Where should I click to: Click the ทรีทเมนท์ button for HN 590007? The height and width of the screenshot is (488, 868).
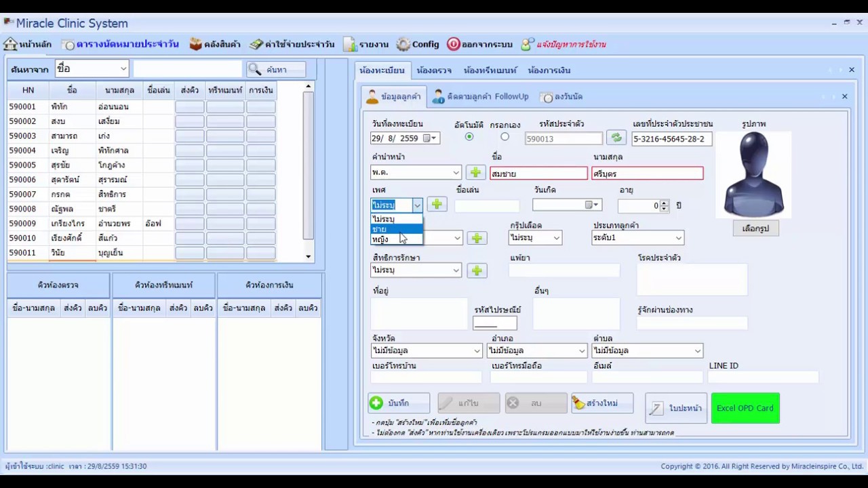coord(225,194)
